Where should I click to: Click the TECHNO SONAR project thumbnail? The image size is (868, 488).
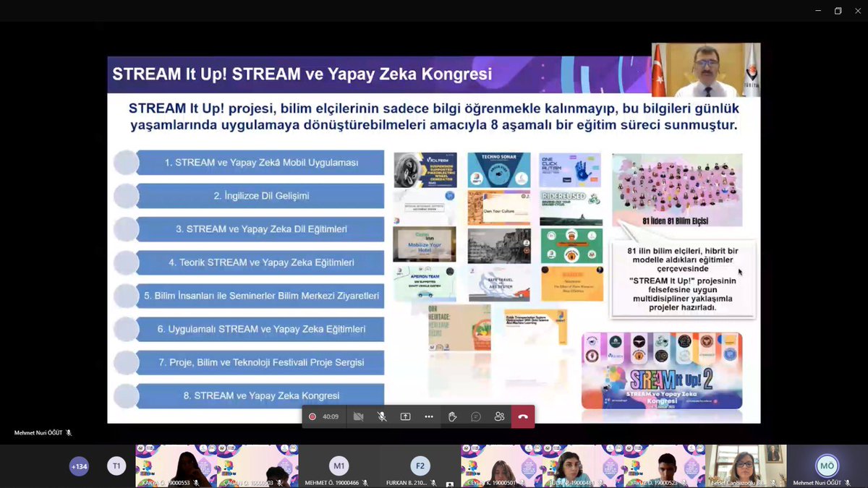(x=498, y=170)
